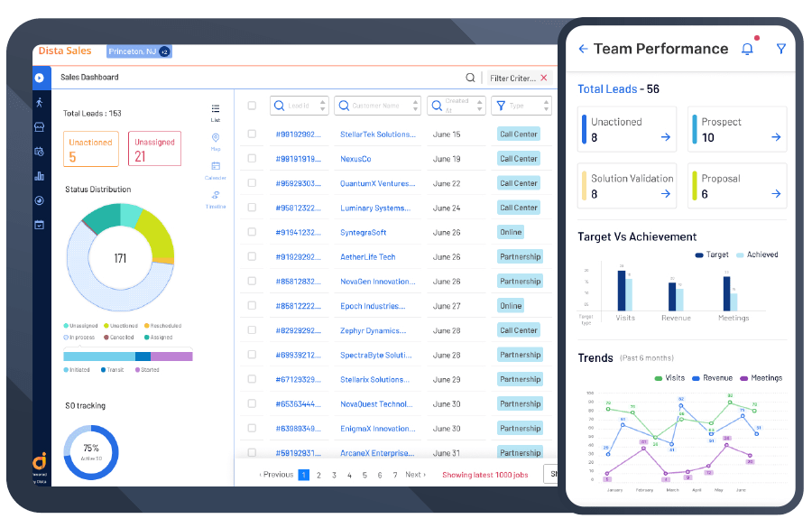
Task: Check the Luminary Systems row checkbox
Action: tap(252, 208)
